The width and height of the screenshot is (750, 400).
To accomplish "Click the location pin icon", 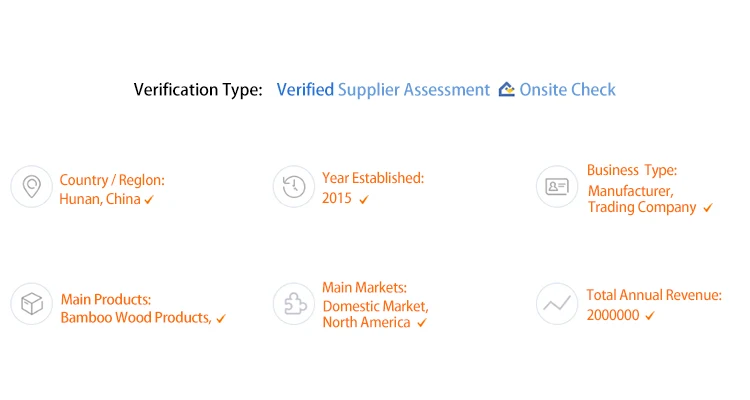I will click(x=31, y=187).
